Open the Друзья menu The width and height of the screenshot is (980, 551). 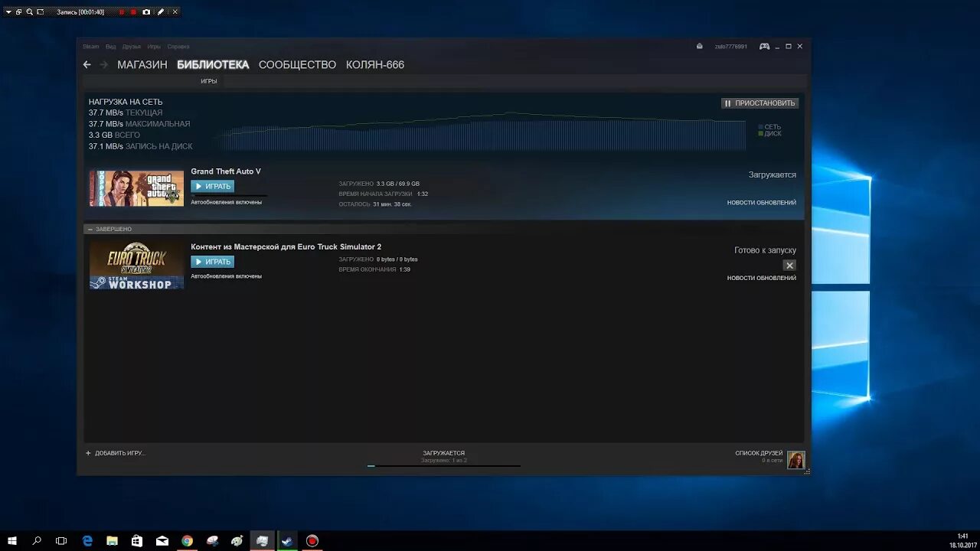[x=132, y=47]
